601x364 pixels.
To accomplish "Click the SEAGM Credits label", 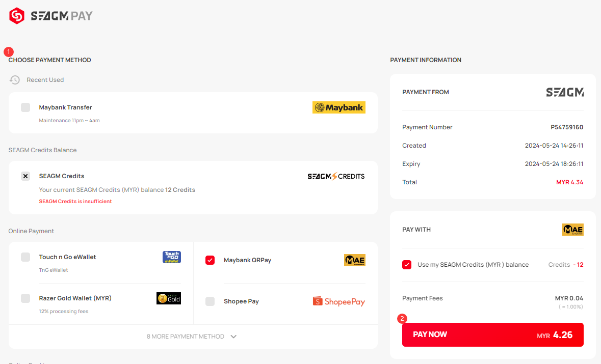I will point(62,176).
